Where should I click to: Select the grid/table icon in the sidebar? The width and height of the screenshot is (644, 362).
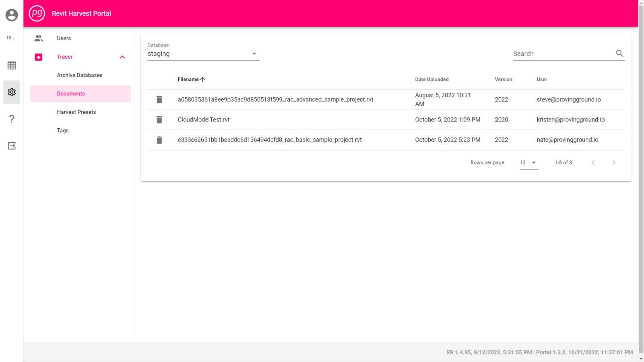(x=12, y=65)
